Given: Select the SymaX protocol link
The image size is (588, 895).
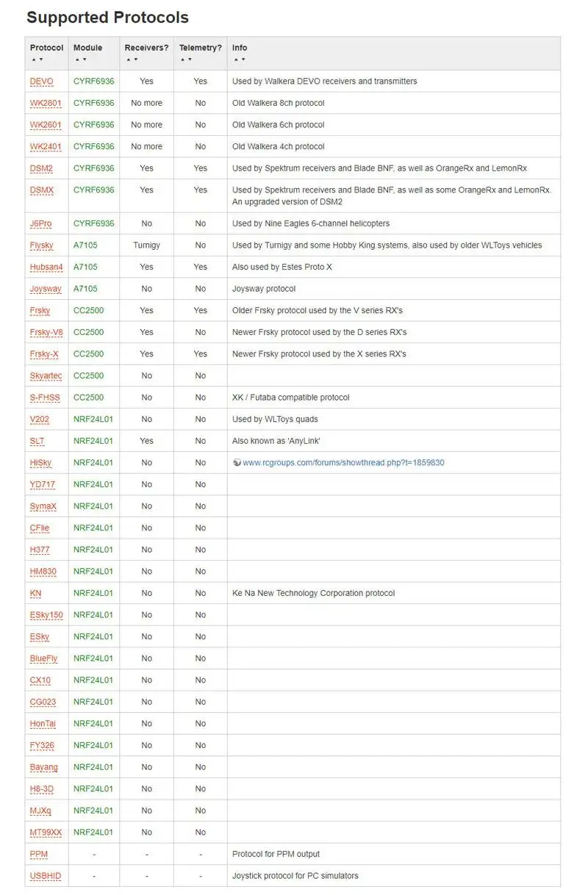Looking at the screenshot, I should coord(43,506).
